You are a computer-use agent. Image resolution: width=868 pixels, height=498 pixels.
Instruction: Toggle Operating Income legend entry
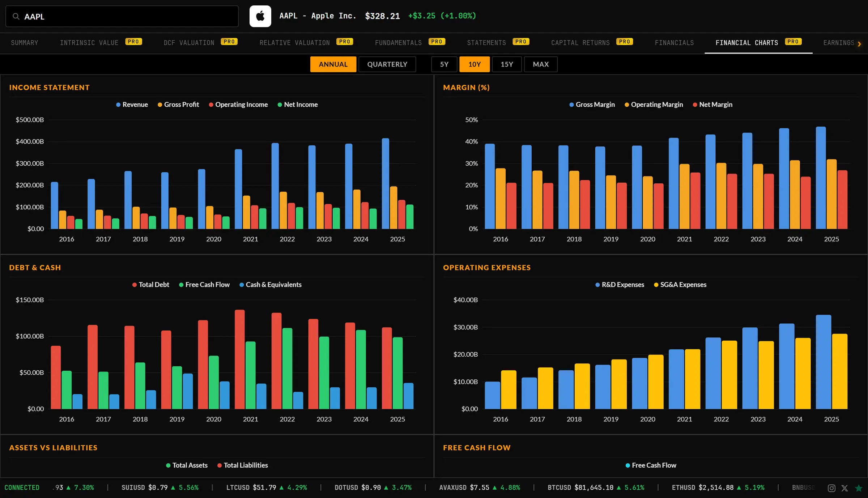click(x=238, y=105)
